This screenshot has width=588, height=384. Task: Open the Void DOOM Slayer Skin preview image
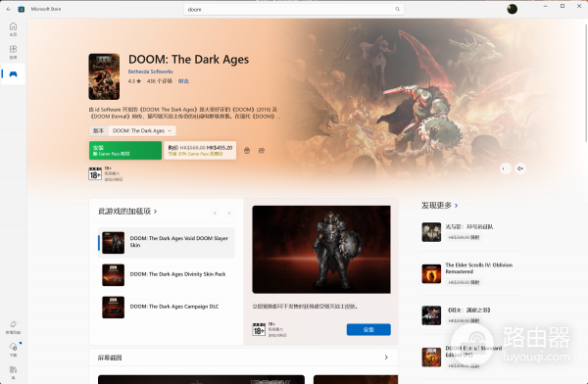(321, 250)
